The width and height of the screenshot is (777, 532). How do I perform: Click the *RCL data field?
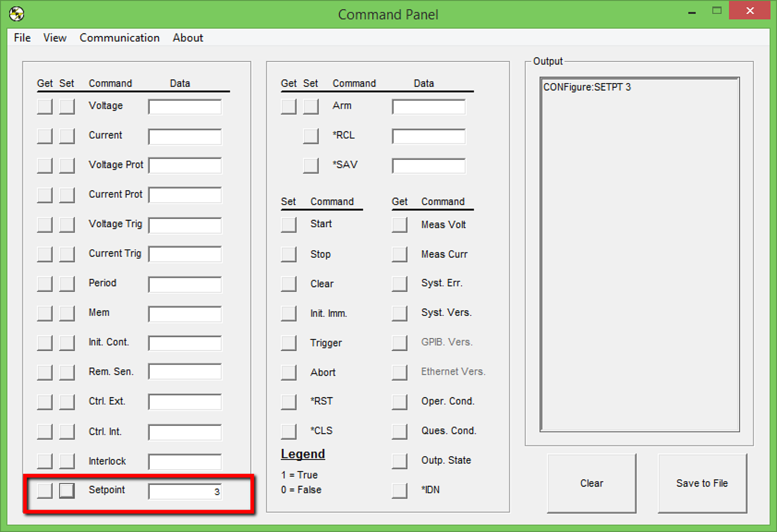429,137
